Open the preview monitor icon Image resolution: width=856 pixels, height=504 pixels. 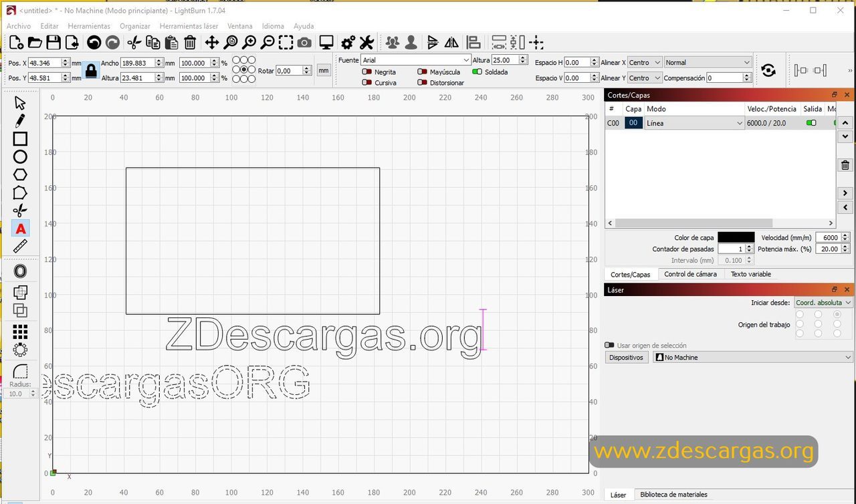pos(326,43)
